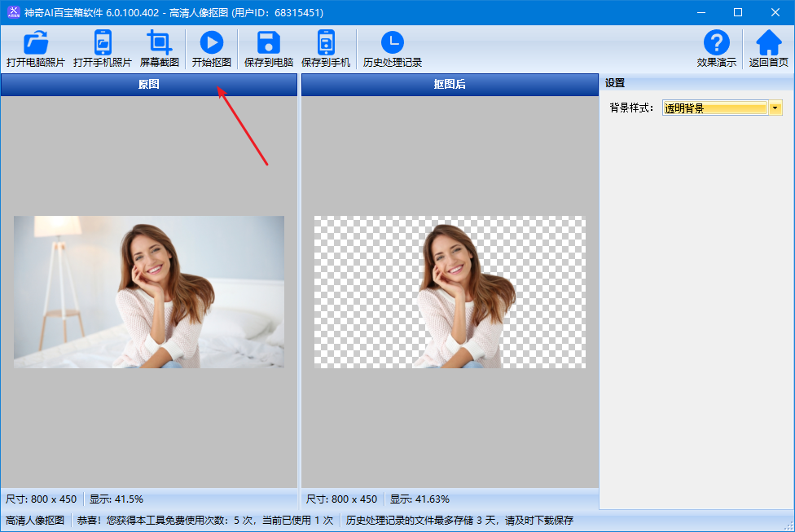Click the 抠图后 panel header
The image size is (795, 532).
[x=450, y=84]
